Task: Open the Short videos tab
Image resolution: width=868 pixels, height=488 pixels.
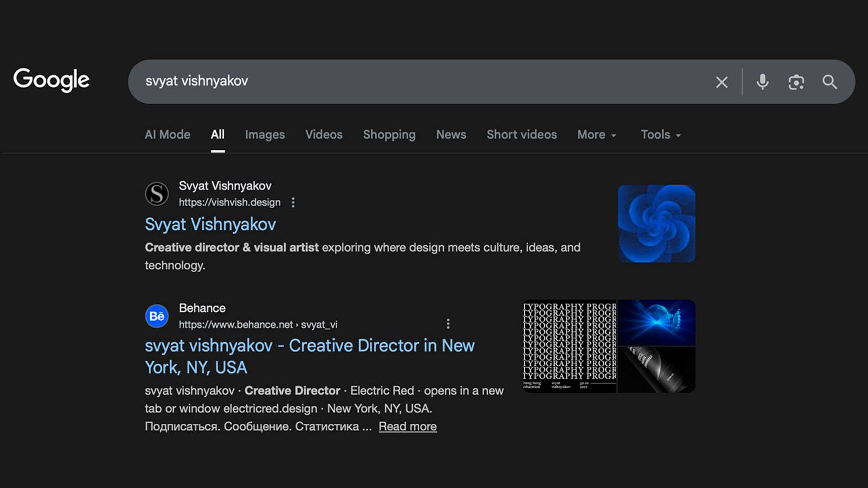Action: click(x=521, y=135)
